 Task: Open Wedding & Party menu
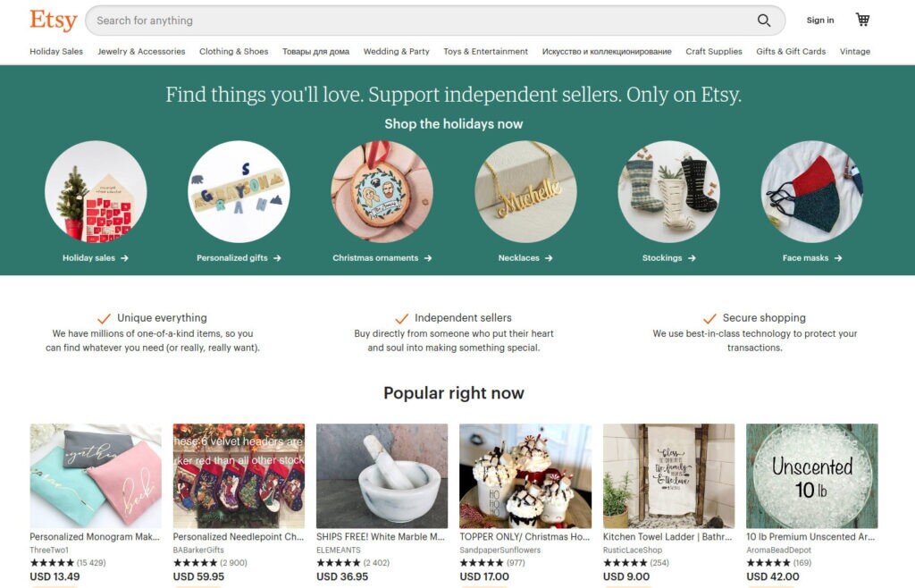pos(396,51)
